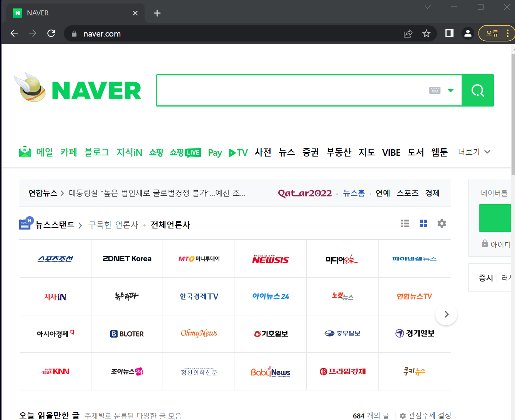Open the 지식iN service link

coord(130,152)
